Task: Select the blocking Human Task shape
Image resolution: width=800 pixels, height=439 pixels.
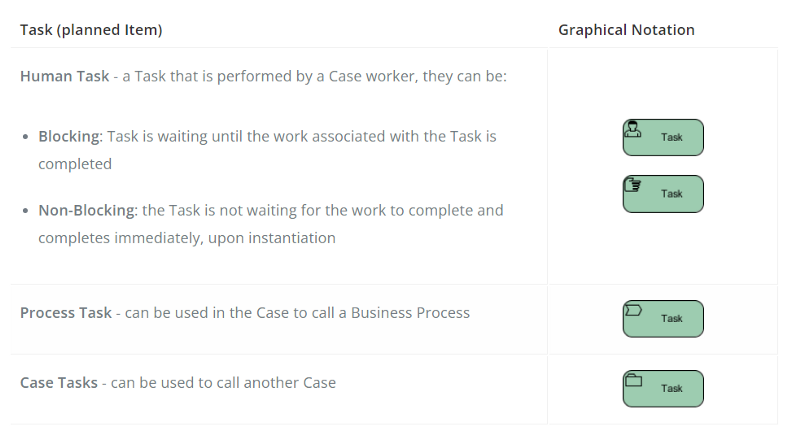Action: tap(663, 138)
